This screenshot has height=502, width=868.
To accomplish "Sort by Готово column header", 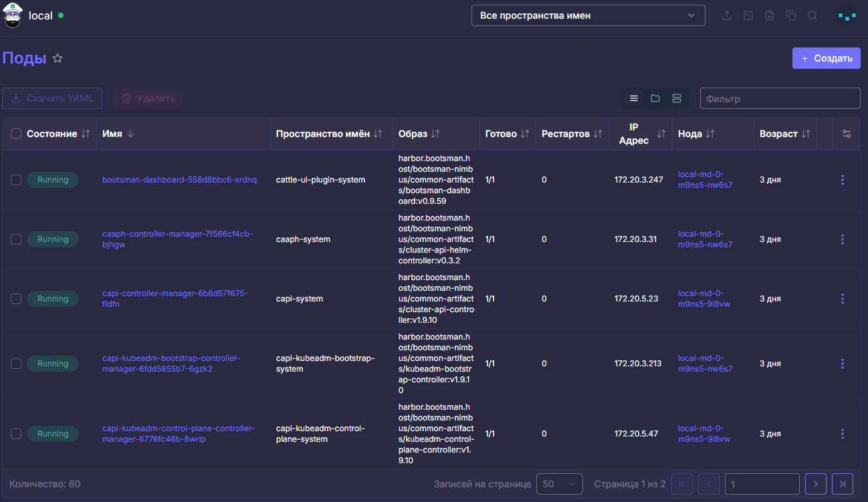I will 508,134.
